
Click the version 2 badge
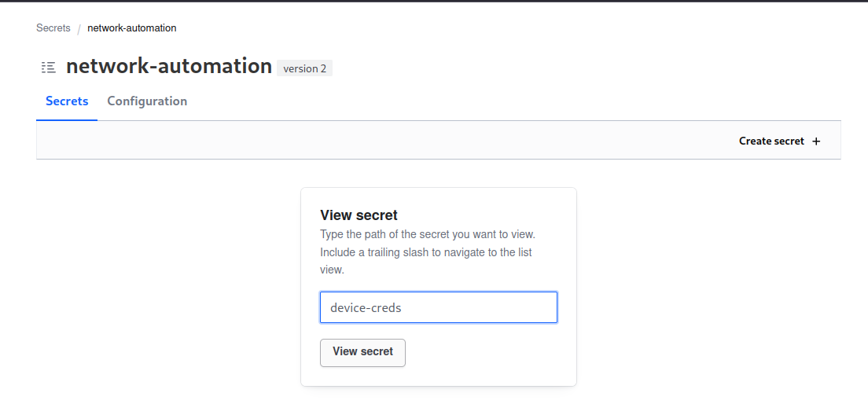coord(305,68)
